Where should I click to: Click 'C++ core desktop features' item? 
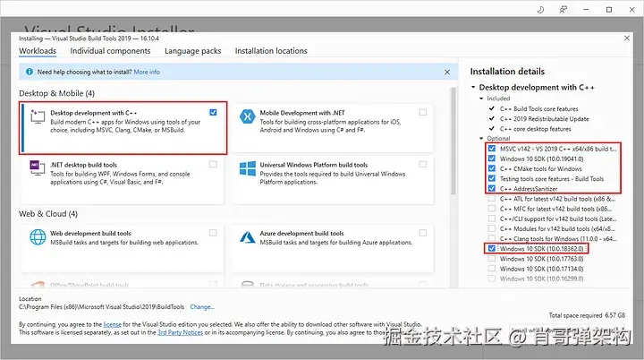[x=535, y=129]
